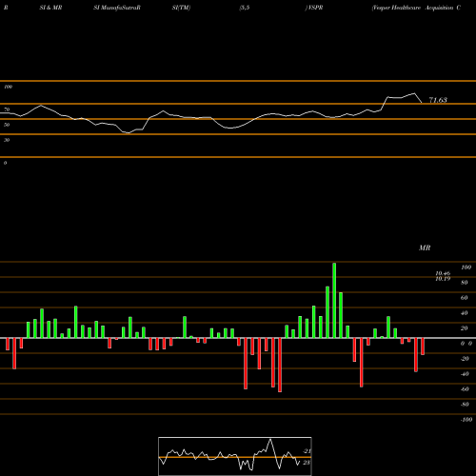This screenshot has width=476, height=476.
Task: Select the VSPR ticker label
Action: 314,8
